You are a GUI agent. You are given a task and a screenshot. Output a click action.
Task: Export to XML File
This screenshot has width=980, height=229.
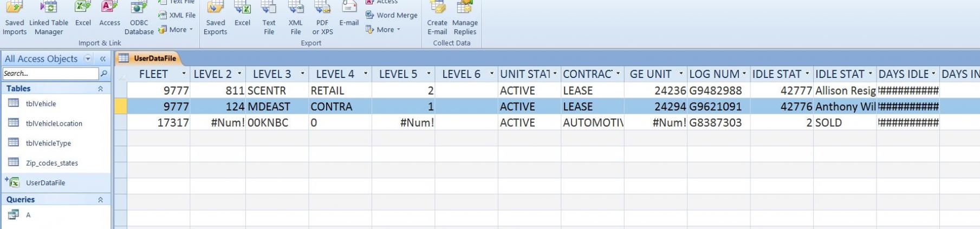[x=295, y=18]
